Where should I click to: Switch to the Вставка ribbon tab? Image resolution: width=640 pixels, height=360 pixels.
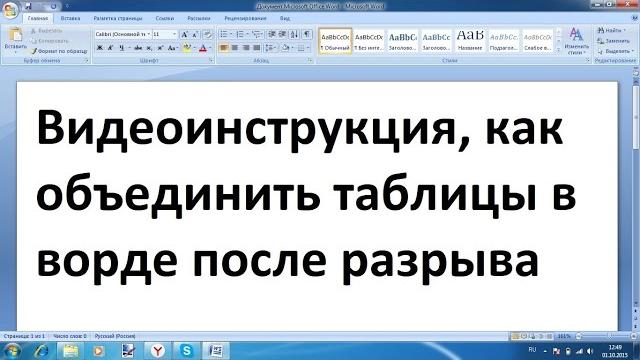coord(70,18)
